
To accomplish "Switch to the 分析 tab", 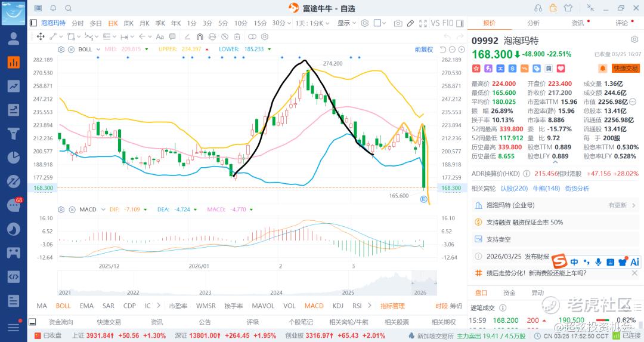I will [533, 23].
